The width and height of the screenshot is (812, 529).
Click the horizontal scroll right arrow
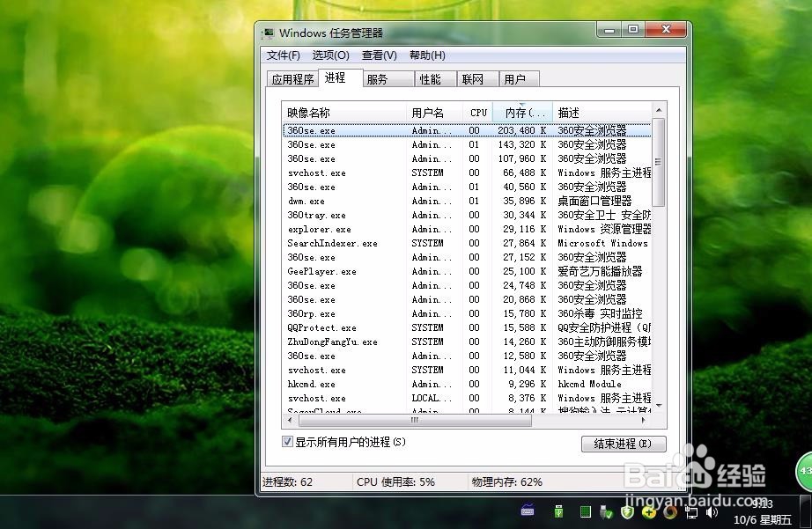644,421
